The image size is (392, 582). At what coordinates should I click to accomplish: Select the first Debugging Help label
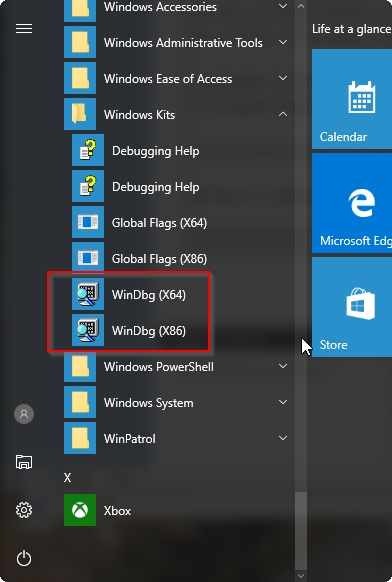pos(156,151)
